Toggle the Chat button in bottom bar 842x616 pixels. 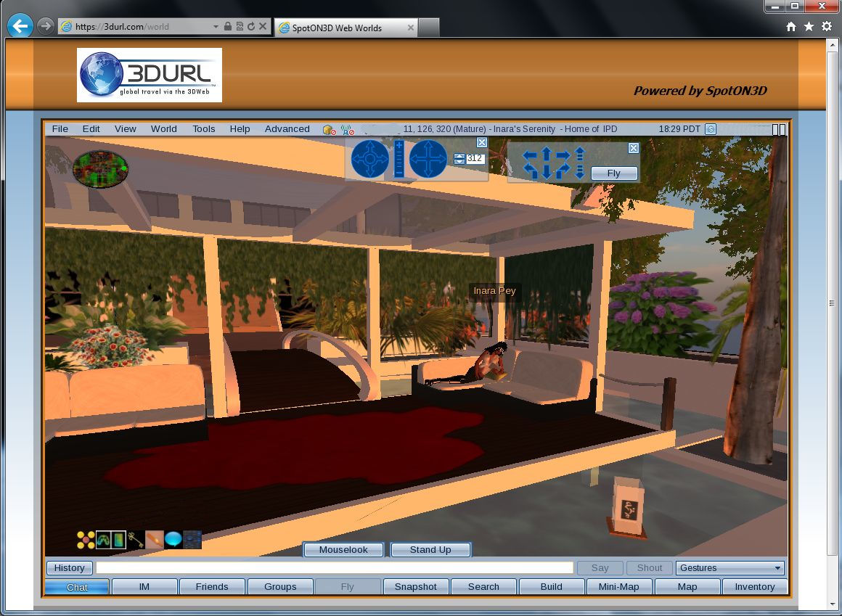[x=77, y=587]
